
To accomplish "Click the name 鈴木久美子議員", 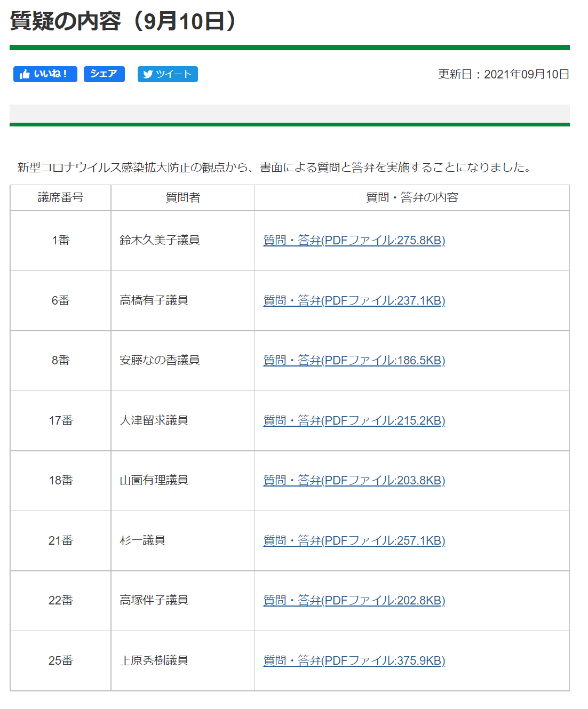I will (160, 241).
